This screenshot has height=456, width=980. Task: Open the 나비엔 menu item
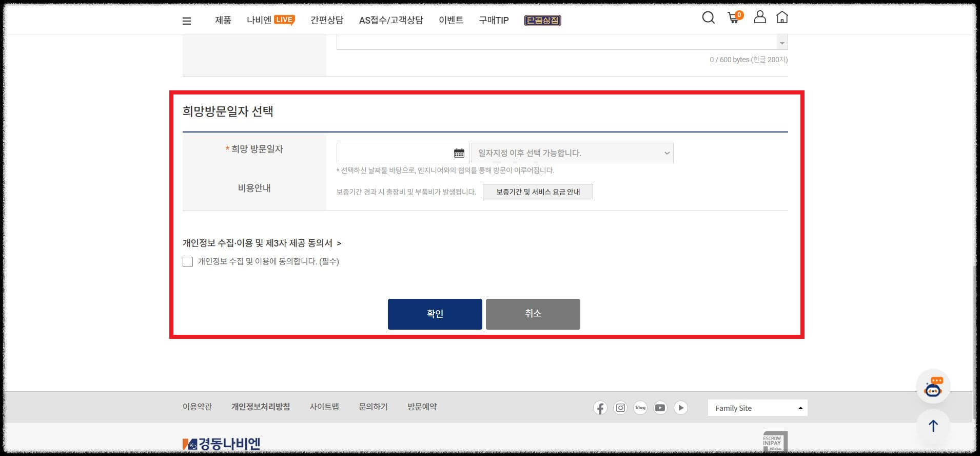259,20
